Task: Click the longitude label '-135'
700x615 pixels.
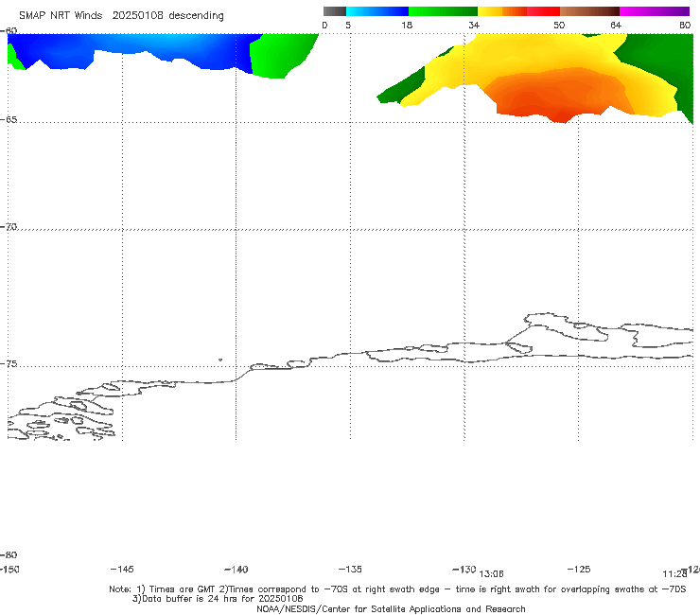Action: click(x=350, y=569)
